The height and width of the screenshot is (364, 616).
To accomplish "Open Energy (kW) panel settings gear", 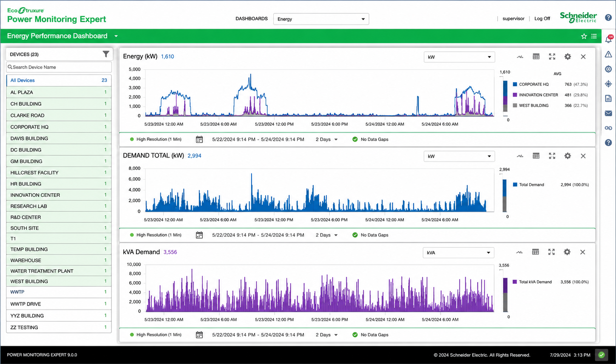I will click(568, 57).
